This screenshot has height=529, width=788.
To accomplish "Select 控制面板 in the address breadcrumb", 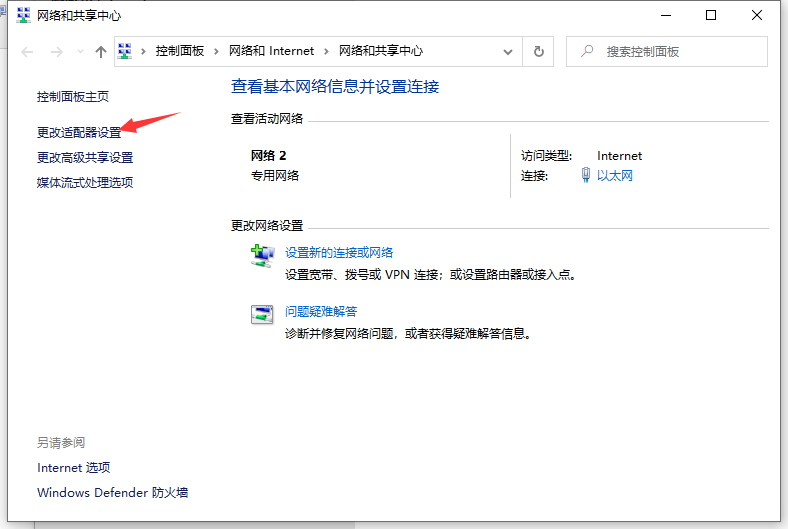I will [x=181, y=51].
